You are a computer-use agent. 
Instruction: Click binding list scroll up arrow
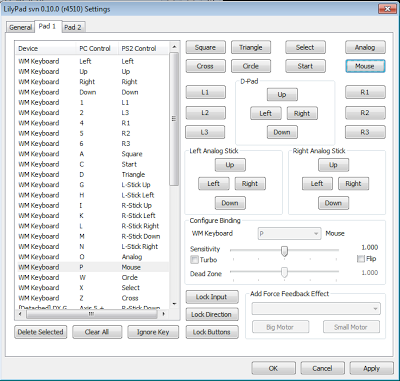(174, 47)
